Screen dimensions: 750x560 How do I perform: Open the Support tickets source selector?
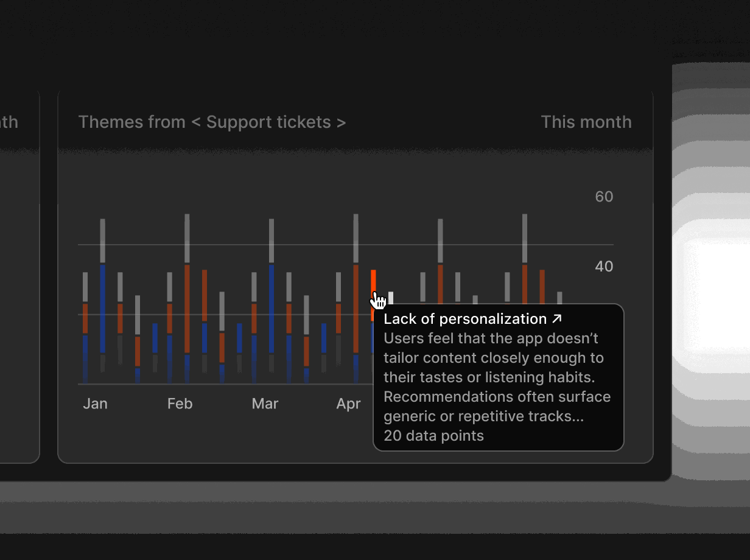tap(268, 122)
